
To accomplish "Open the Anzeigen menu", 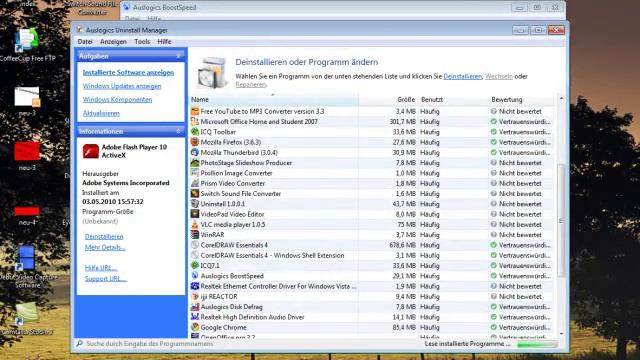I will click(113, 42).
